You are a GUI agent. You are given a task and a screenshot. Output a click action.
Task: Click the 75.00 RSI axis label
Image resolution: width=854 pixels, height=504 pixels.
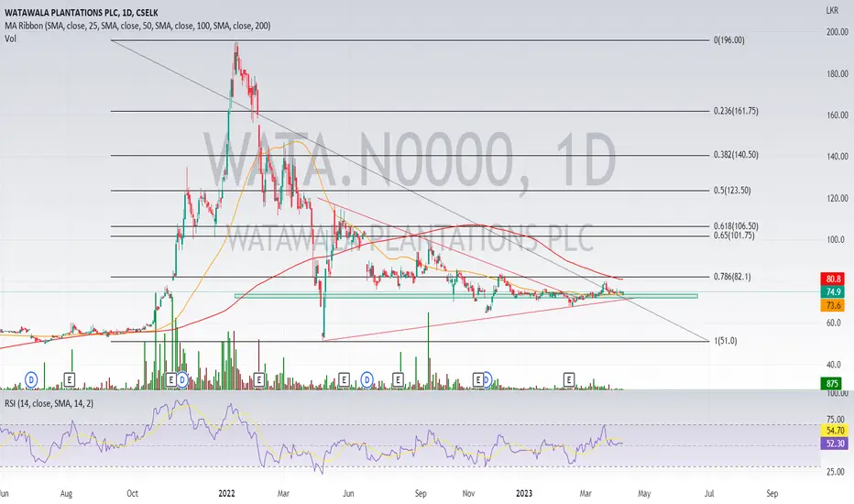pos(836,419)
